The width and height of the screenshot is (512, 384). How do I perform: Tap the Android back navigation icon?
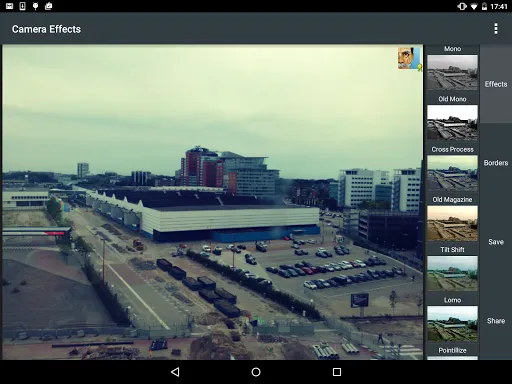point(175,372)
